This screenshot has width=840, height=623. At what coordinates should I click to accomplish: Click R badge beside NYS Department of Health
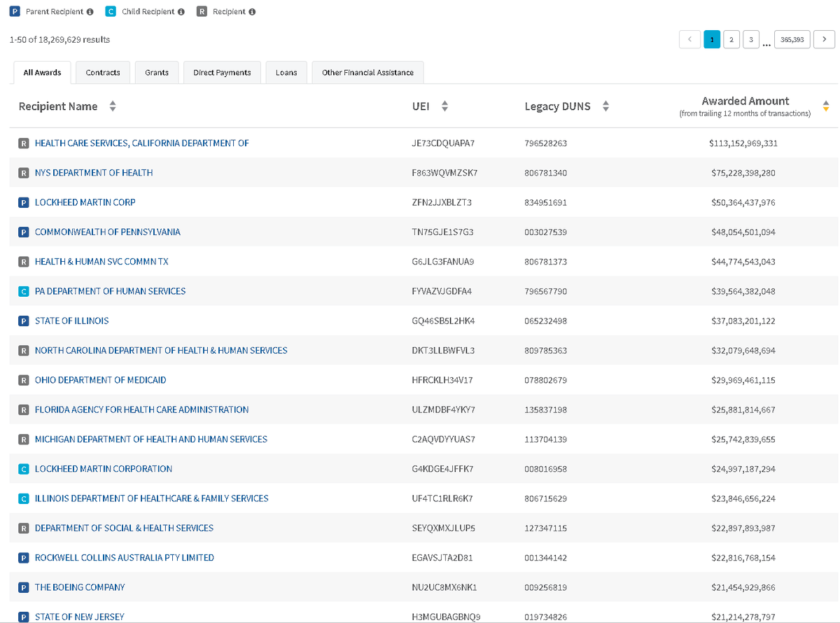click(x=23, y=173)
